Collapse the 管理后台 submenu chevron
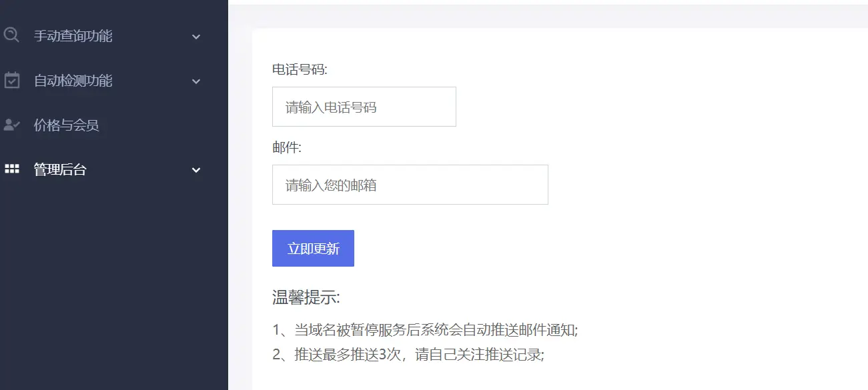 [x=195, y=170]
